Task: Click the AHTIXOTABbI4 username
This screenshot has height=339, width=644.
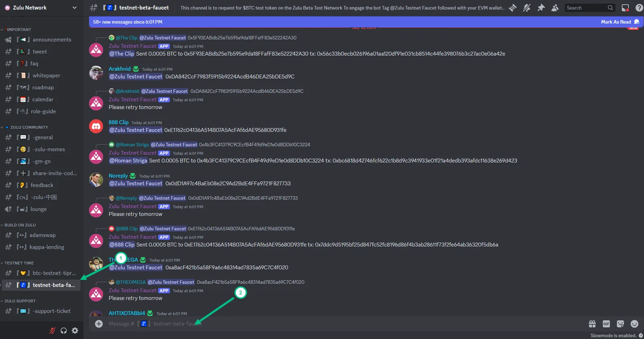Action: coord(127,313)
